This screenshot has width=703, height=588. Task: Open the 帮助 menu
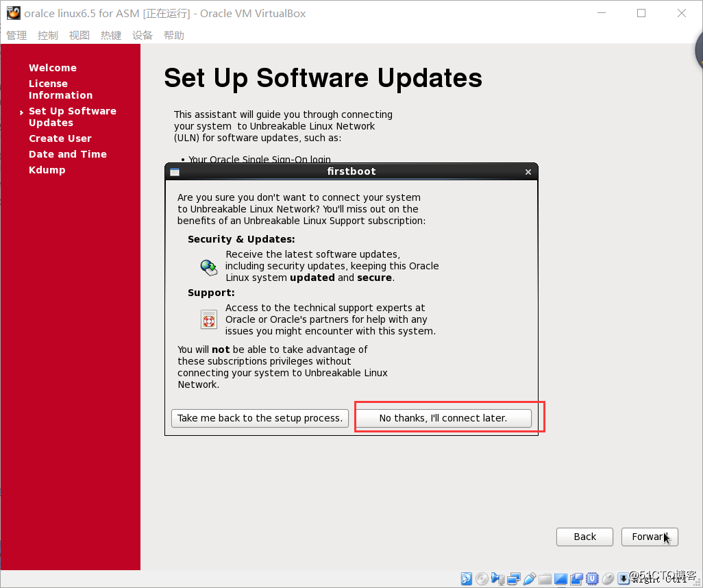point(173,36)
